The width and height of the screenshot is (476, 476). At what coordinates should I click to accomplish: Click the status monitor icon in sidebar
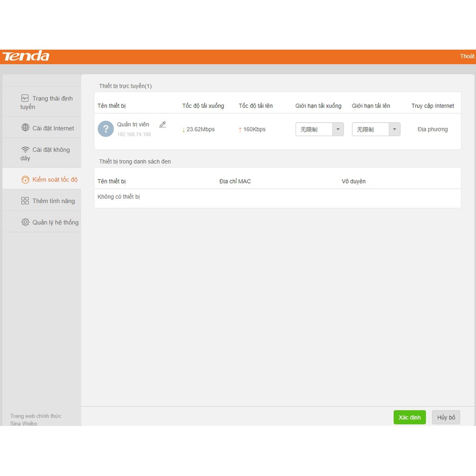point(25,98)
